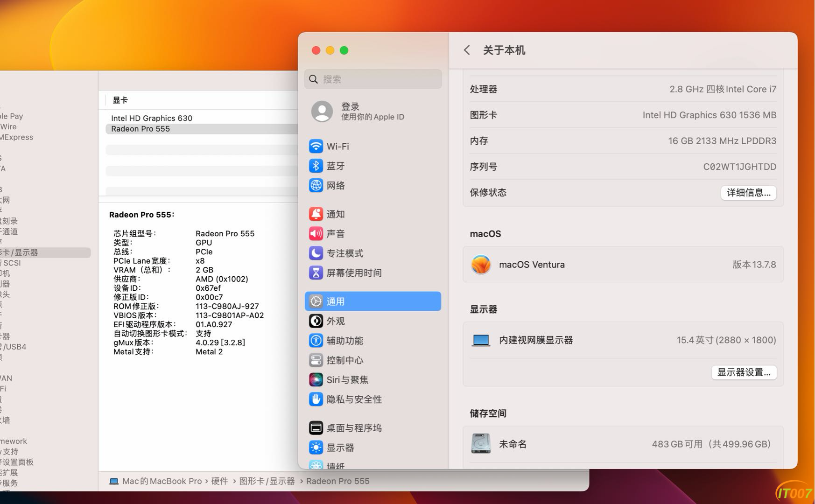Viewport: 815px width, 504px height.
Task: Click Metal 2 support value
Action: [x=209, y=352]
